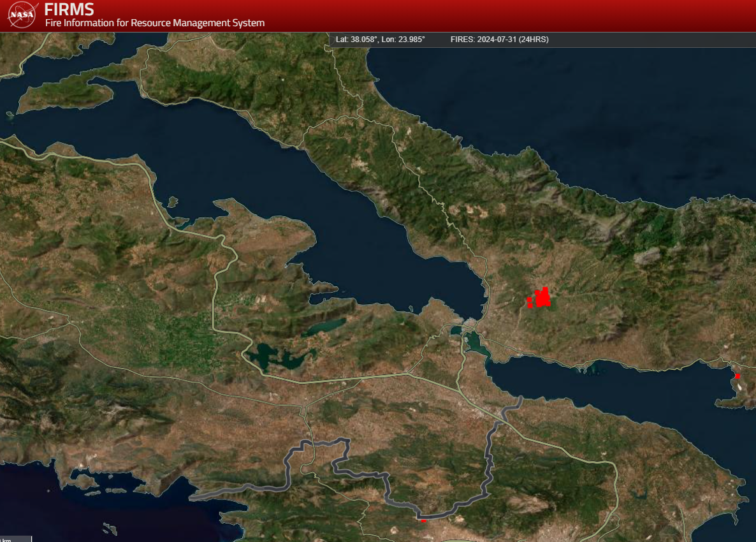Open the FIRMS title link

point(69,10)
